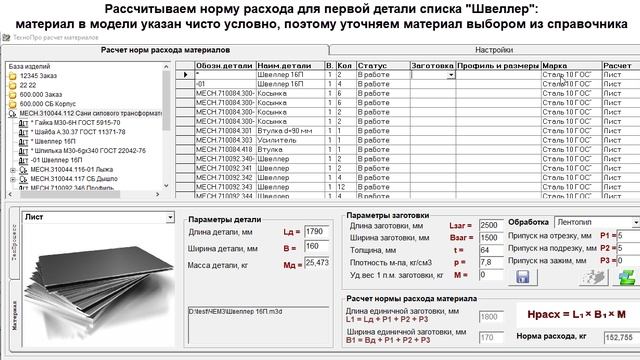Image resolution: width=640 pixels, height=360 pixels.
Task: Select tree item * Гайка М30-6Н ГОСТ 5915-70
Action: pos(76,123)
